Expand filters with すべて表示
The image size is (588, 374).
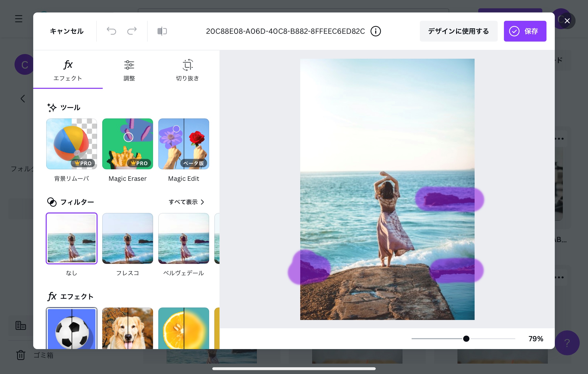[186, 202]
